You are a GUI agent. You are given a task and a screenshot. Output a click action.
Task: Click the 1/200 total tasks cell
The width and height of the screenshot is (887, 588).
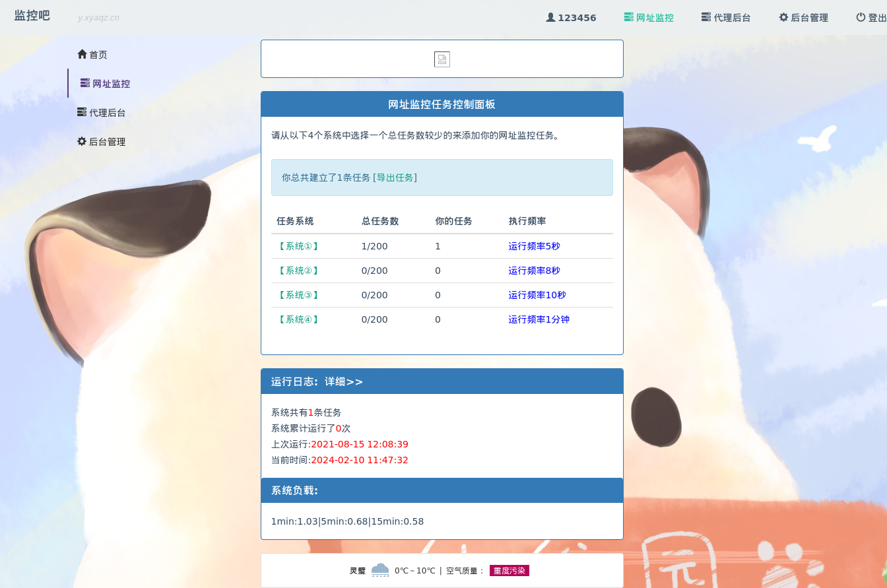point(375,246)
